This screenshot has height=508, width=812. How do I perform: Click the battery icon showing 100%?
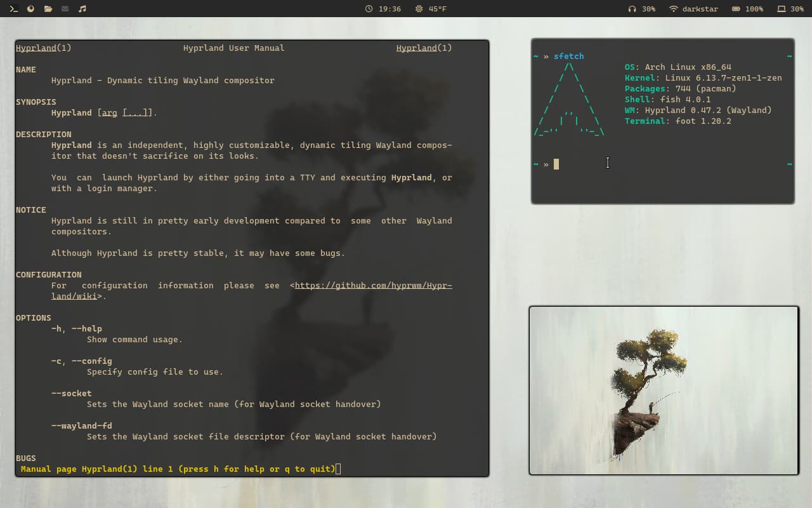[x=736, y=9]
